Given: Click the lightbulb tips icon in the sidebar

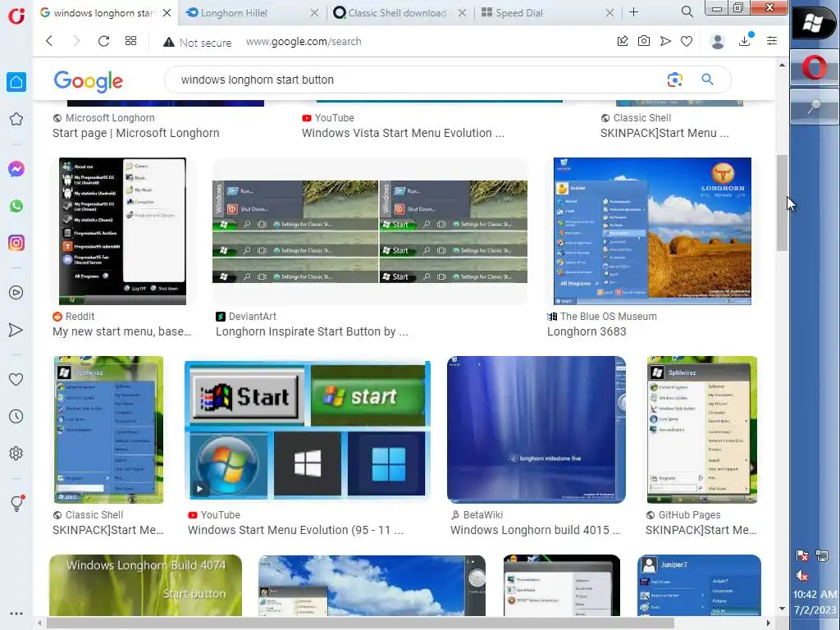Looking at the screenshot, I should coord(16,503).
